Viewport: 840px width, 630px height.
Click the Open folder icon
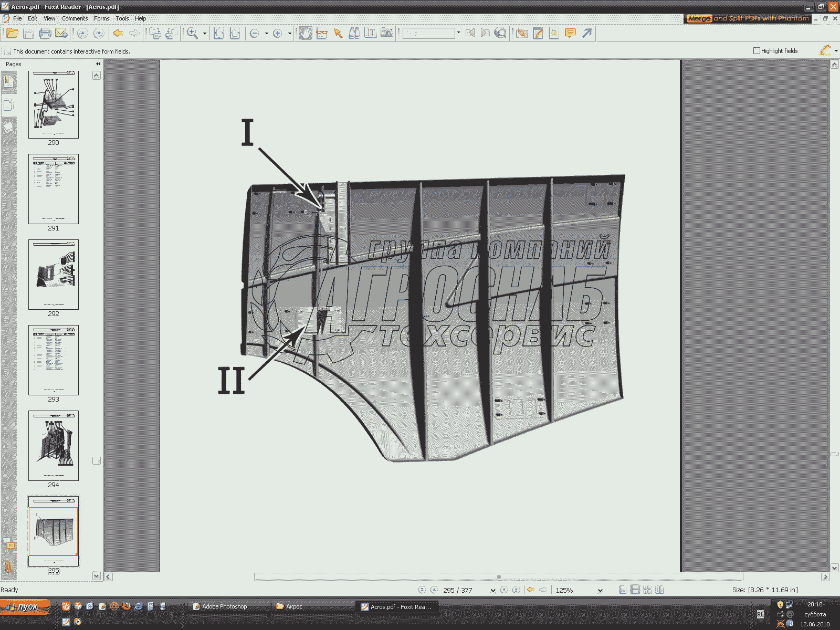[x=13, y=34]
